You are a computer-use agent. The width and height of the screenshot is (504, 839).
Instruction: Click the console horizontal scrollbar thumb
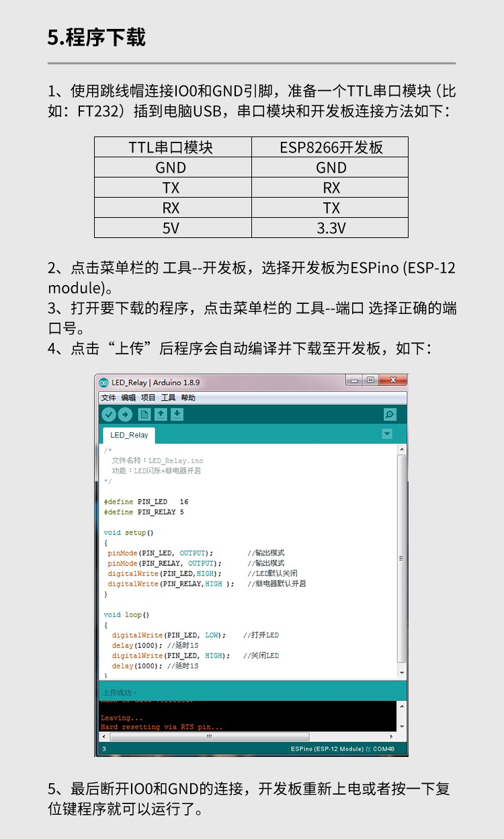(x=208, y=737)
